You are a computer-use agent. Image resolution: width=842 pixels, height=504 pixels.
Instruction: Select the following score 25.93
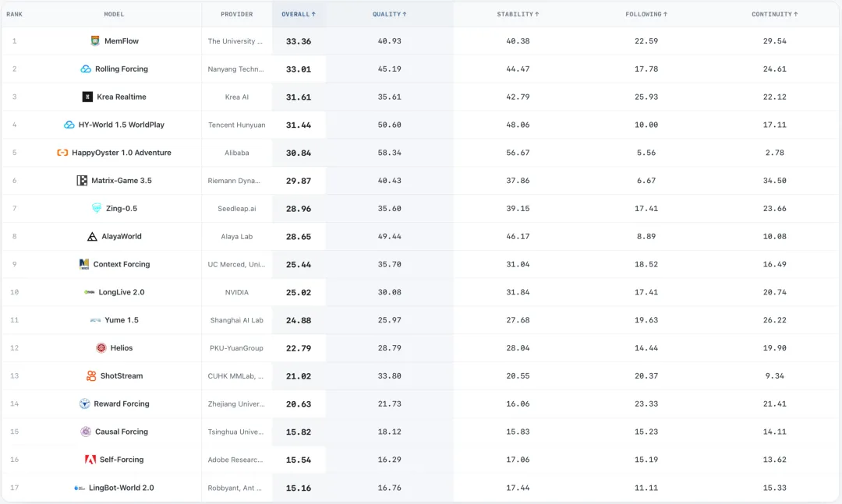646,97
